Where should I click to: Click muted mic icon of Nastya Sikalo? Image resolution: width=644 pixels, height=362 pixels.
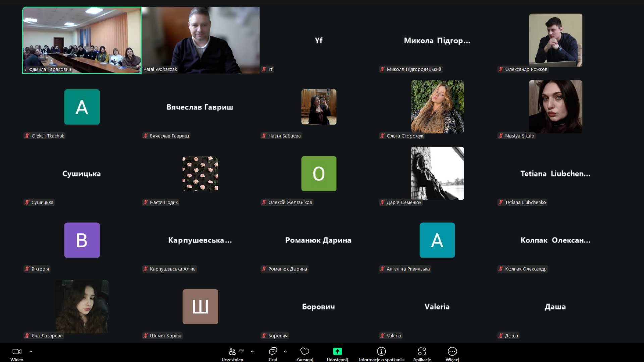(501, 136)
